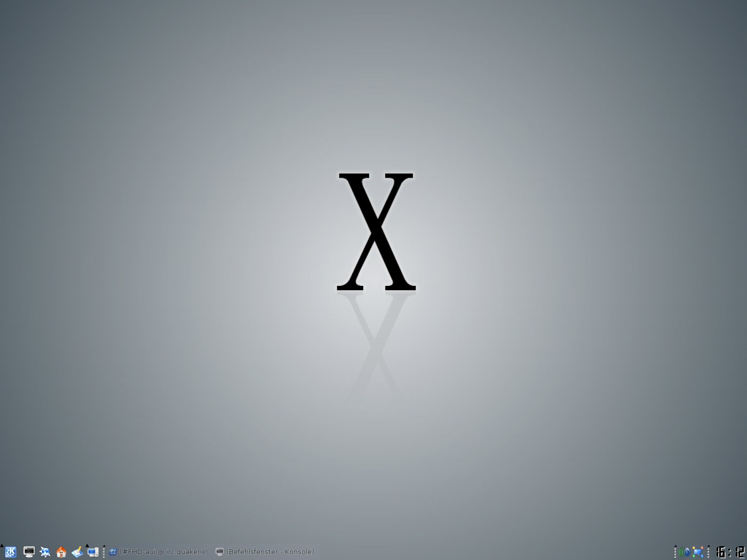The image size is (747, 560).
Task: Launch the terminal from the panel
Action: tap(29, 552)
